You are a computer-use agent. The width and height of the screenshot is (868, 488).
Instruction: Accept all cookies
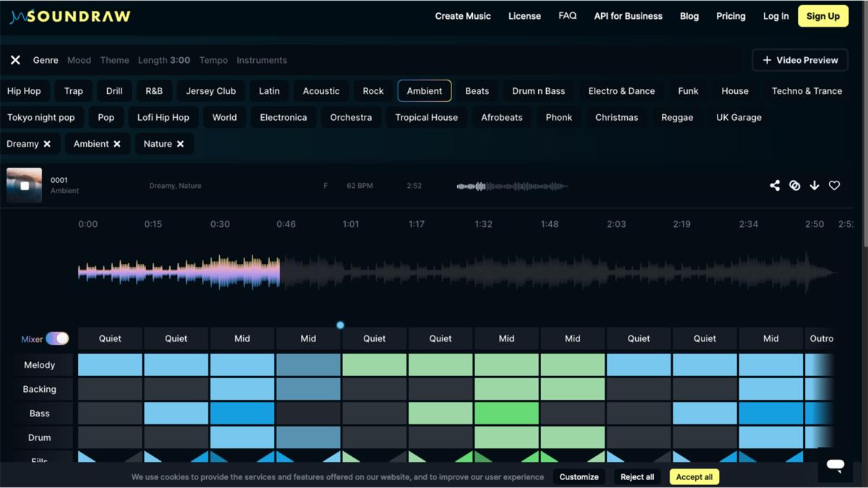694,476
